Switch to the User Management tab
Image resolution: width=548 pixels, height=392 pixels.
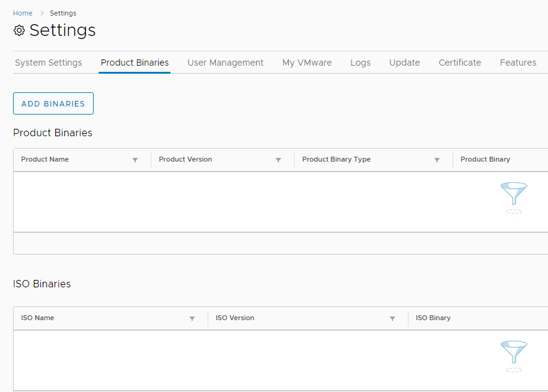(226, 63)
